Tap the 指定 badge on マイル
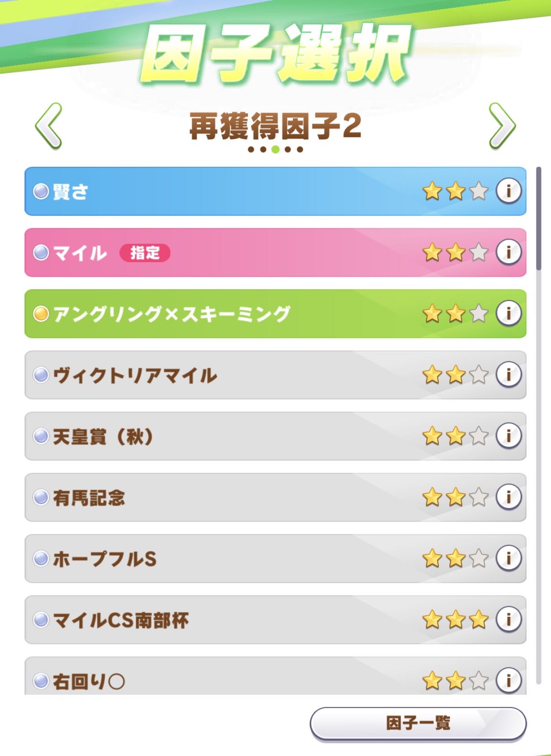 pyautogui.click(x=145, y=253)
